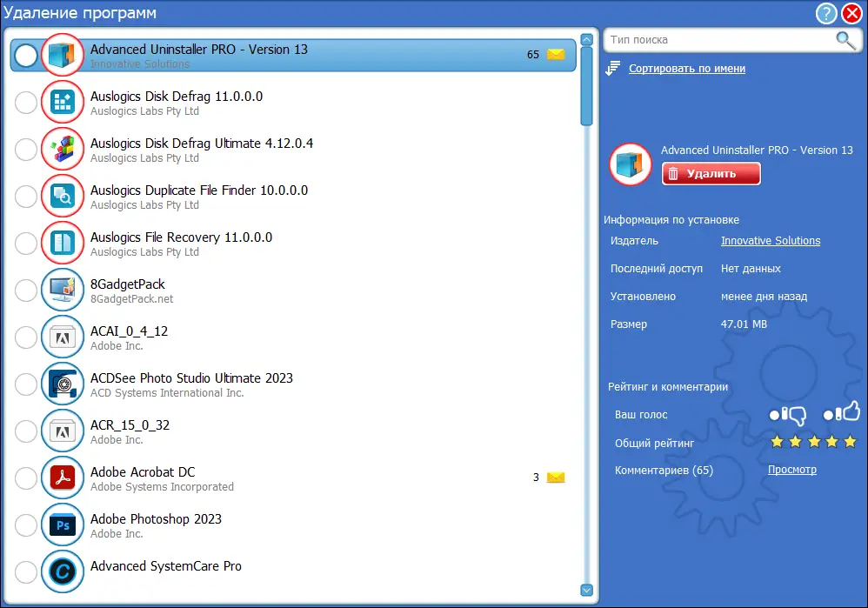Open the Innovative Solutions publisher link
868x608 pixels.
pyautogui.click(x=770, y=240)
